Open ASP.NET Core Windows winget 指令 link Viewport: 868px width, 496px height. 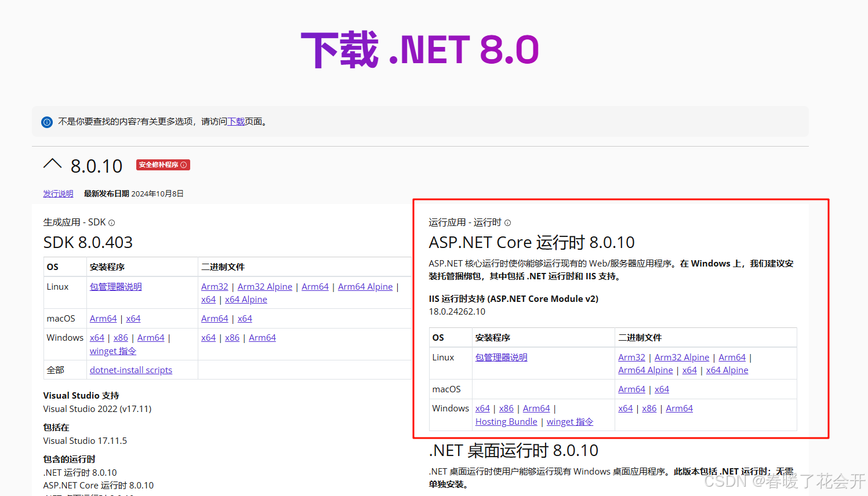coord(570,422)
